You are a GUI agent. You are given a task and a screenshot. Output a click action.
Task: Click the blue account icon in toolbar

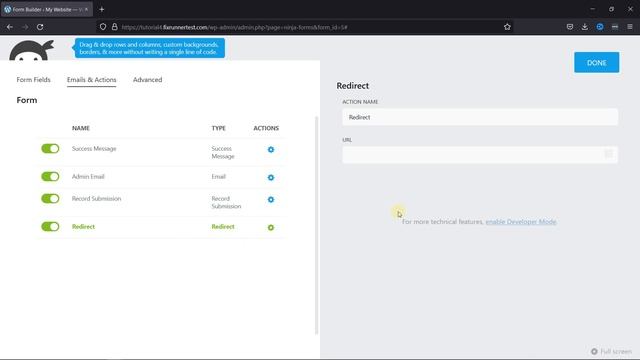tap(600, 27)
